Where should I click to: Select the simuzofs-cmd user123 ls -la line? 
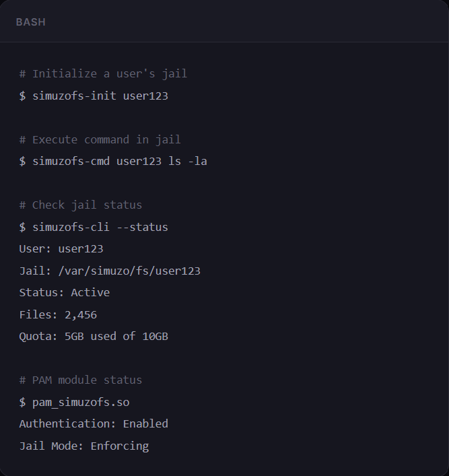click(113, 161)
